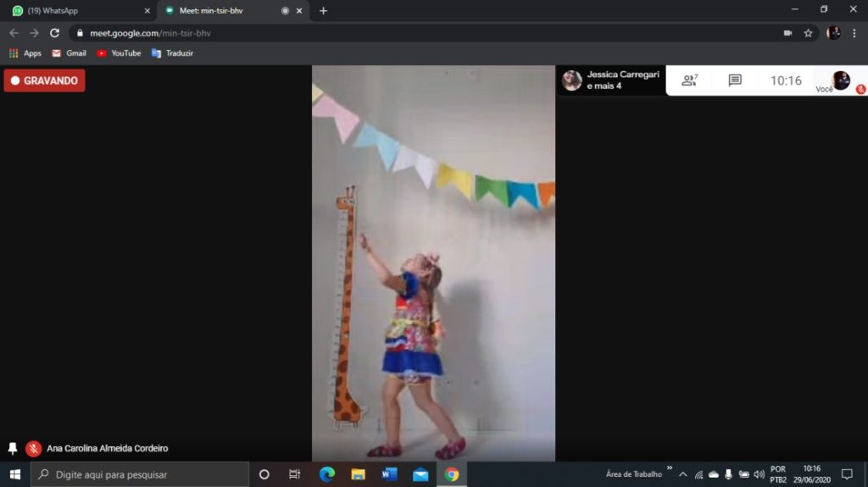This screenshot has width=868, height=487.
Task: Click the microphone tray icon
Action: point(728,474)
